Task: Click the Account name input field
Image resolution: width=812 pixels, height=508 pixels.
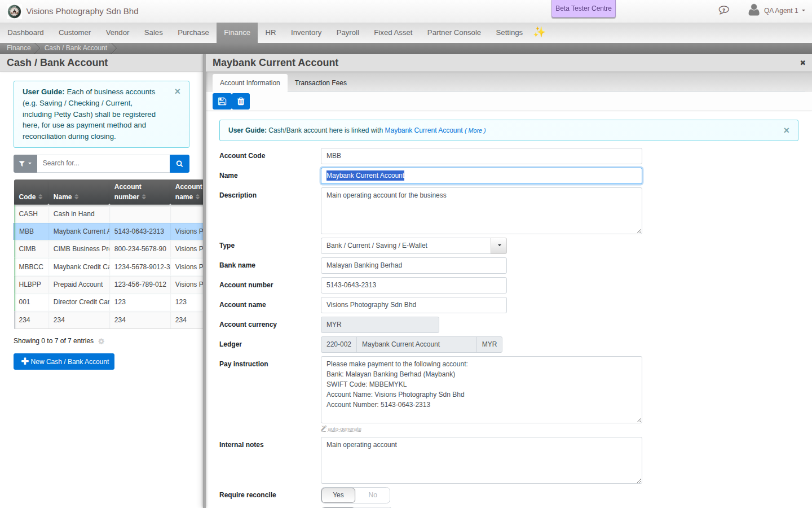Action: (x=414, y=305)
